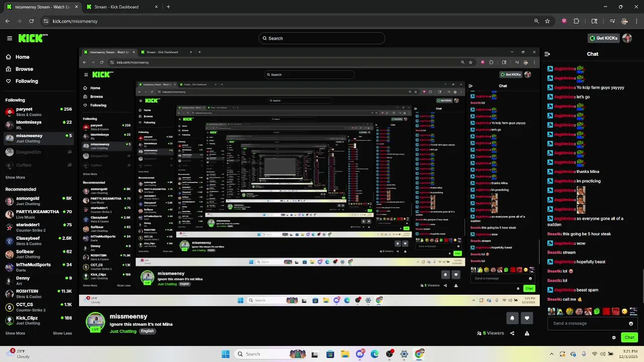
Task: Bookmark this page with star icon
Action: (547, 21)
